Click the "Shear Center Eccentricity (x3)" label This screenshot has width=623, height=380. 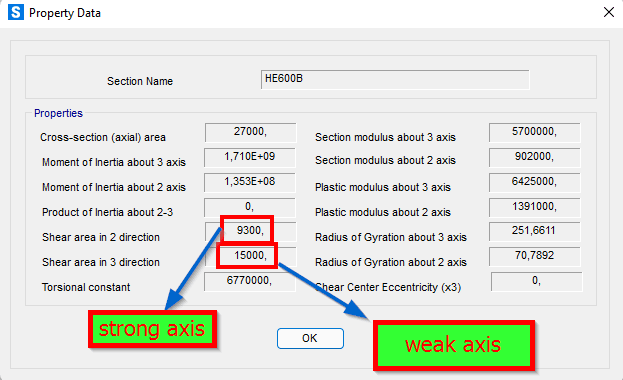[x=388, y=287]
